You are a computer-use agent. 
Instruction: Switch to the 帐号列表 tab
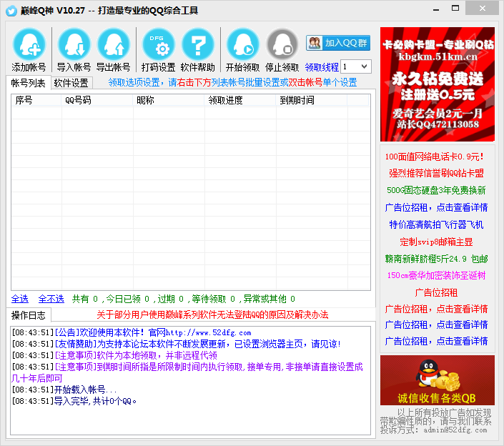point(29,83)
